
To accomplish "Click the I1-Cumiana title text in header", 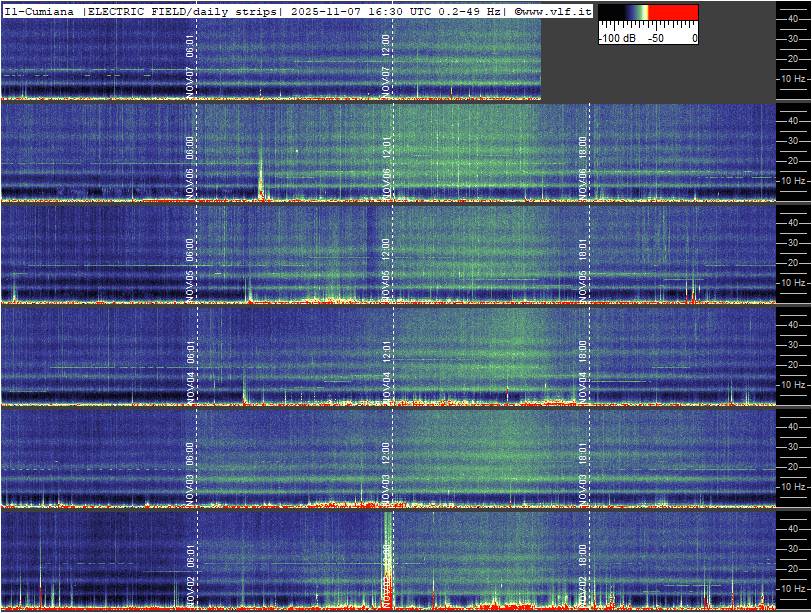I will pos(40,11).
